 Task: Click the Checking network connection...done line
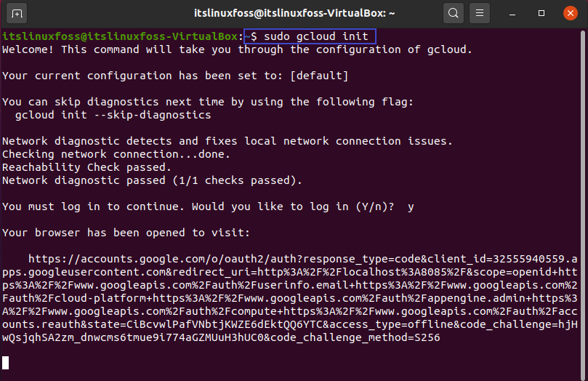(x=116, y=154)
